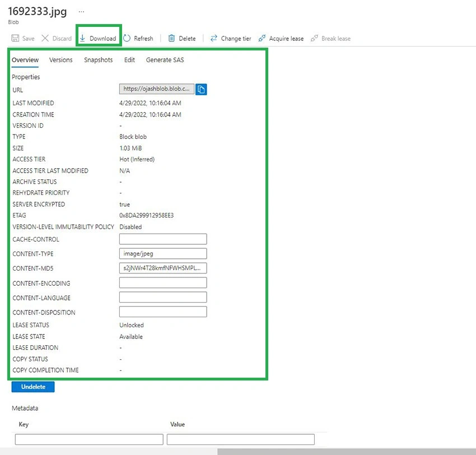Screen dimensions: 476x455
Task: Click the Discard X icon
Action: [x=45, y=38]
